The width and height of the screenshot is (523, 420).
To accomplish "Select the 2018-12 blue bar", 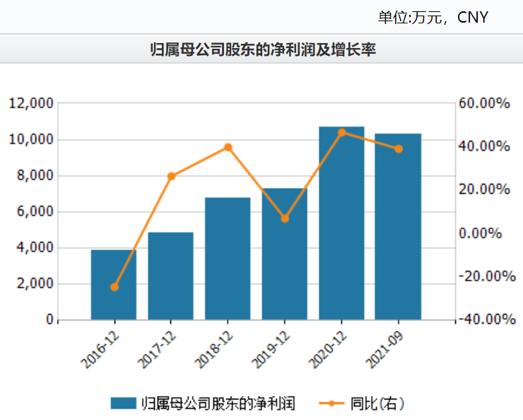I will (228, 259).
